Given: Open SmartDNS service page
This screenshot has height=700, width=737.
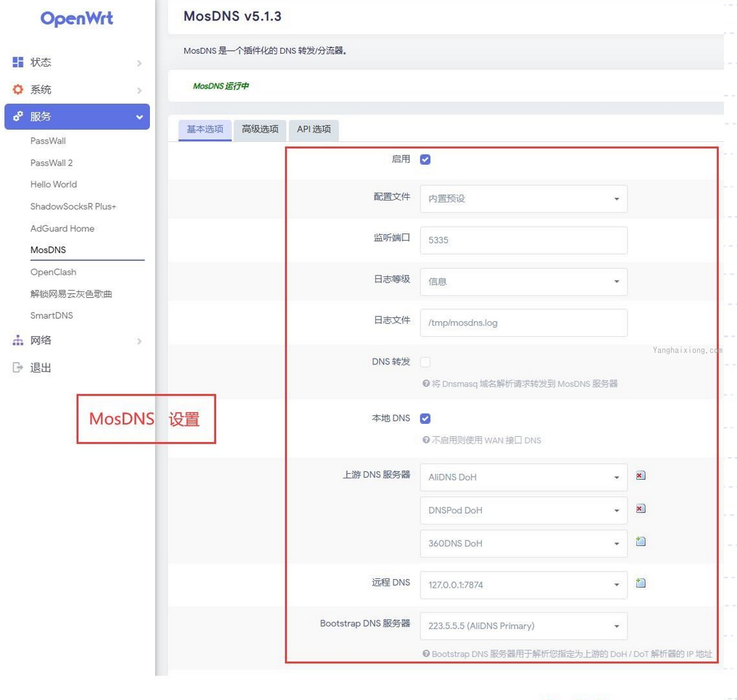Looking at the screenshot, I should tap(51, 315).
